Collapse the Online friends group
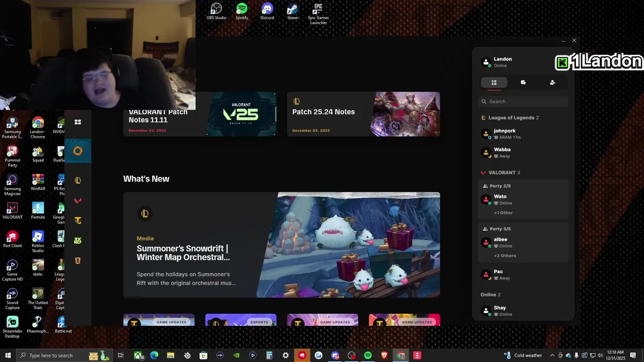The width and height of the screenshot is (644, 362). 491,295
